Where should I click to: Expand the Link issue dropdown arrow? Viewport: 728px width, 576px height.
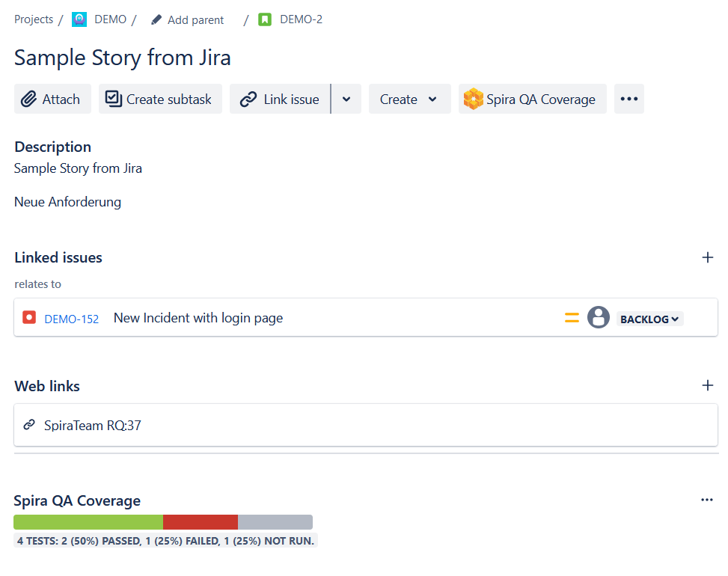(346, 99)
